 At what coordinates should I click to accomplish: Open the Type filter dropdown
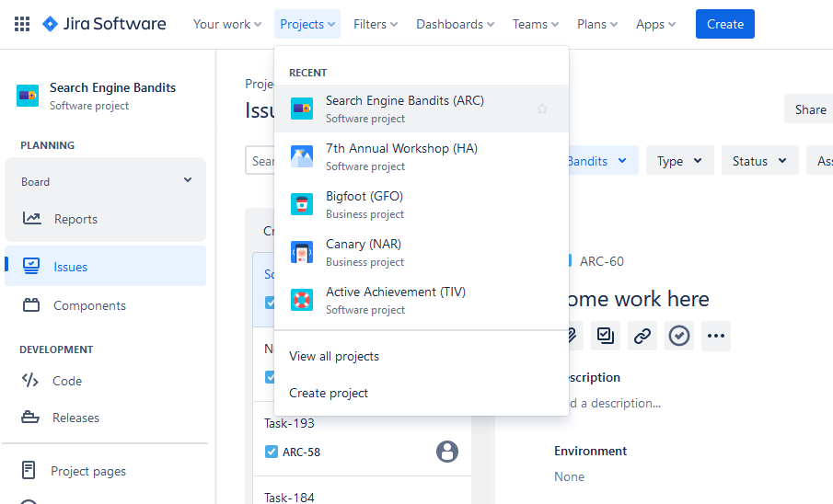[680, 160]
